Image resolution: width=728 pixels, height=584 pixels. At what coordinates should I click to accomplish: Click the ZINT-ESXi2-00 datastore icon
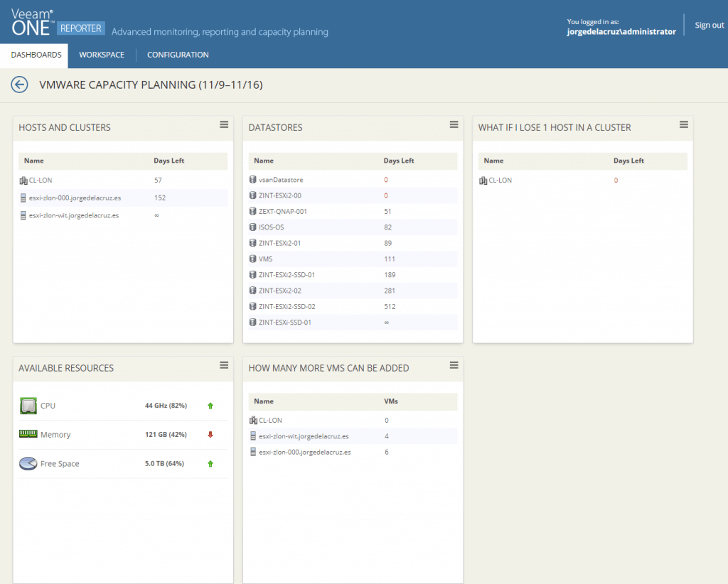click(253, 195)
